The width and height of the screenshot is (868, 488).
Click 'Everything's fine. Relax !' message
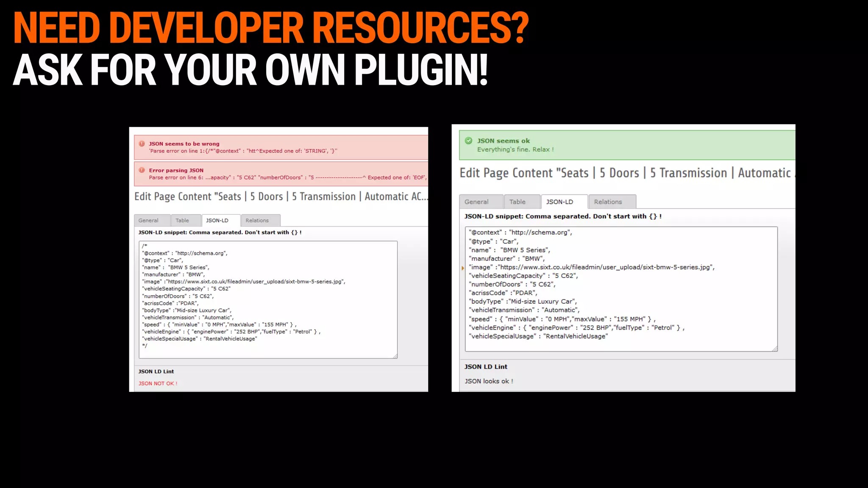pos(515,150)
